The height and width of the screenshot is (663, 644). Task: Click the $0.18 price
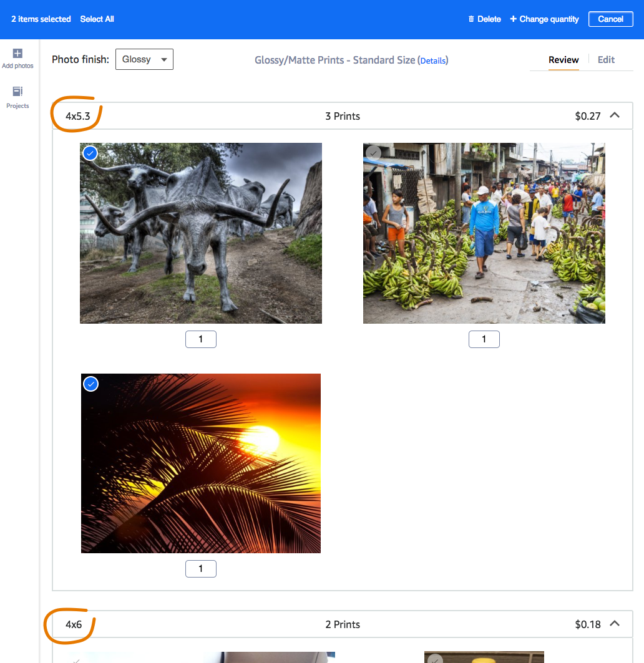point(588,624)
